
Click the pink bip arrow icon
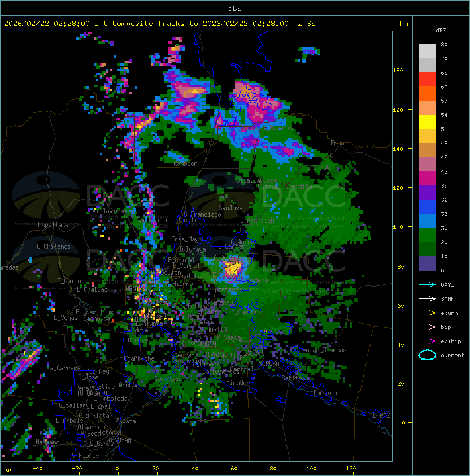427,327
